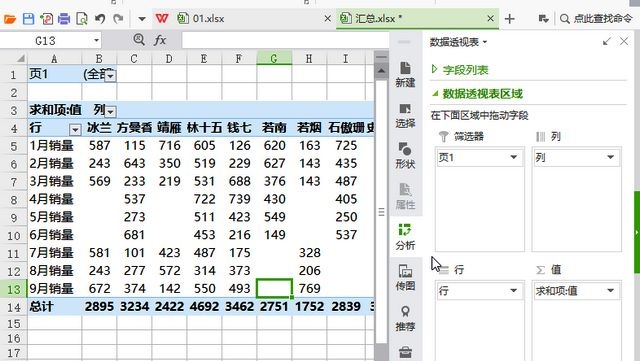Open the 行 row label filter dropdown

pyautogui.click(x=75, y=130)
